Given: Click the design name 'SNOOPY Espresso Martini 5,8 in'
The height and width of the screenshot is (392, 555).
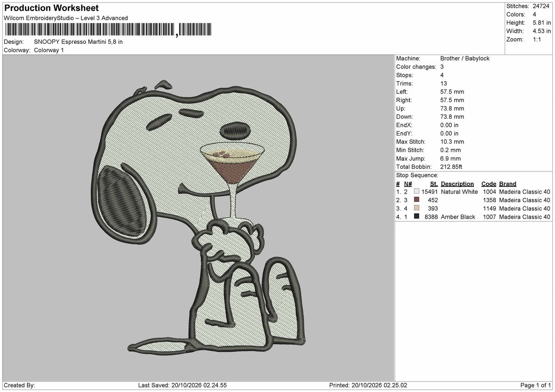Looking at the screenshot, I should 78,42.
